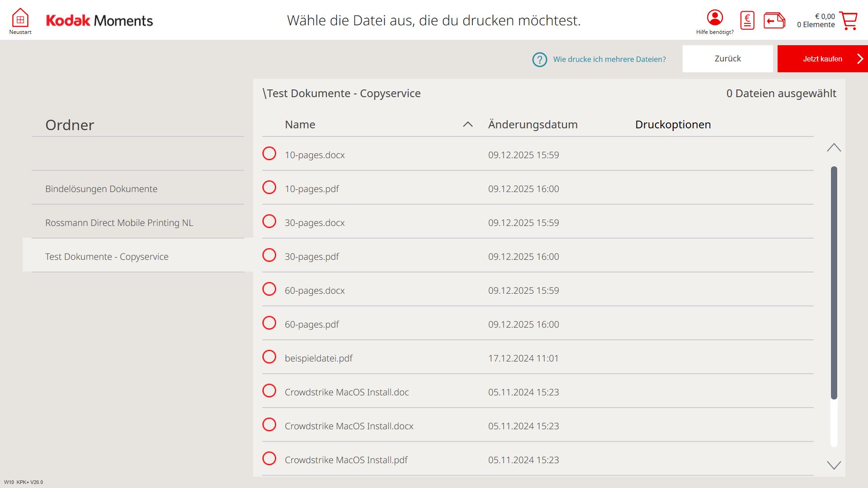Open Rossmann Direct Mobile Printing NL folder
The height and width of the screenshot is (488, 868).
click(119, 223)
